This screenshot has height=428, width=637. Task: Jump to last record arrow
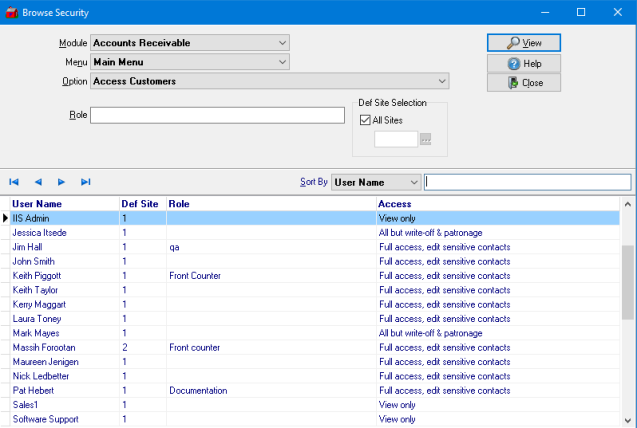[85, 182]
